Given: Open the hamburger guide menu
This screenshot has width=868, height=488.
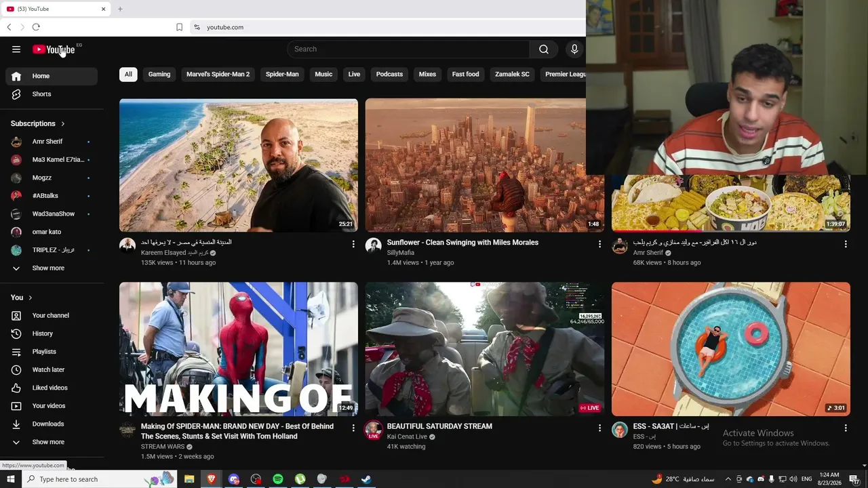Looking at the screenshot, I should [16, 49].
